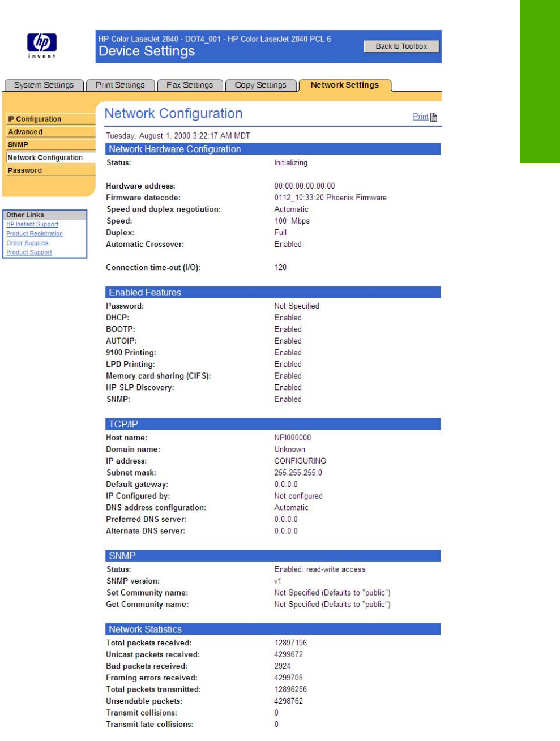Click 'HP SLP Discovery:' label
Image resolution: width=560 pixels, height=741 pixels.
click(x=140, y=388)
